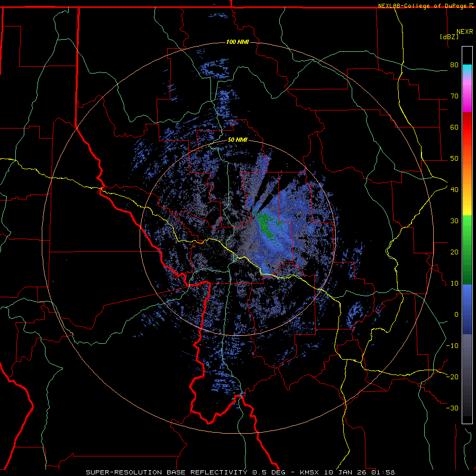Click the 60 dBZ scale value
The width and height of the screenshot is (476, 476).
(454, 127)
